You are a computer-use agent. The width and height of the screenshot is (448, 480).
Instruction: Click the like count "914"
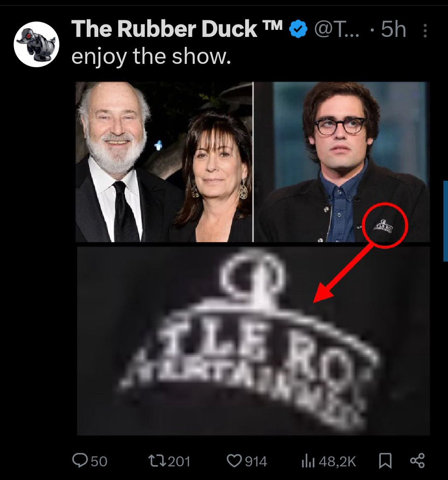pyautogui.click(x=256, y=461)
